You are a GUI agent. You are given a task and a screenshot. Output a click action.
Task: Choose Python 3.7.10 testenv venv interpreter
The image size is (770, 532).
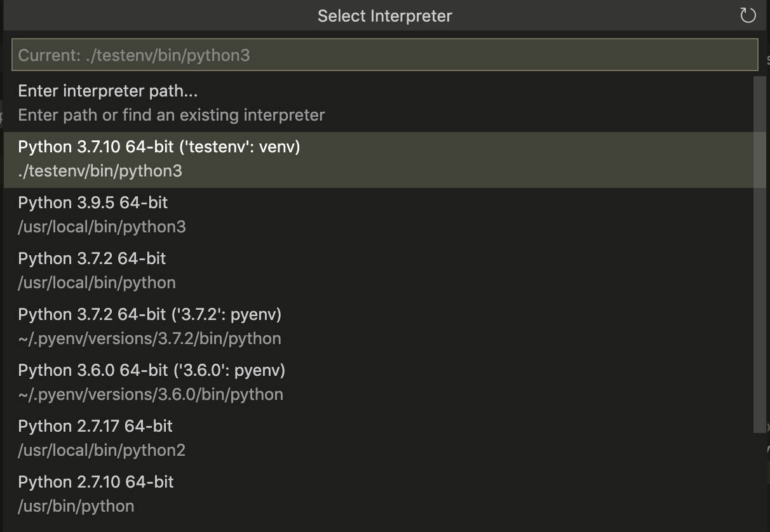click(158, 147)
